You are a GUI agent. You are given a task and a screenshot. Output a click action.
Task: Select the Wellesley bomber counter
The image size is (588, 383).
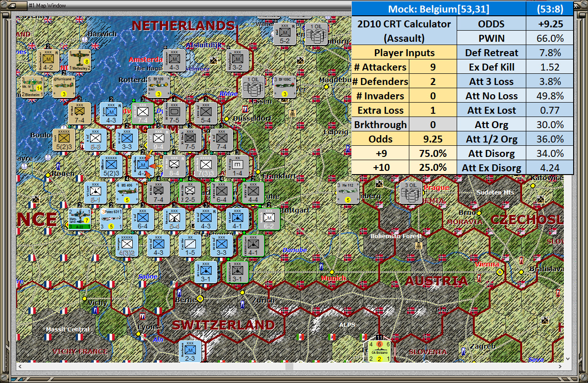click(x=80, y=61)
